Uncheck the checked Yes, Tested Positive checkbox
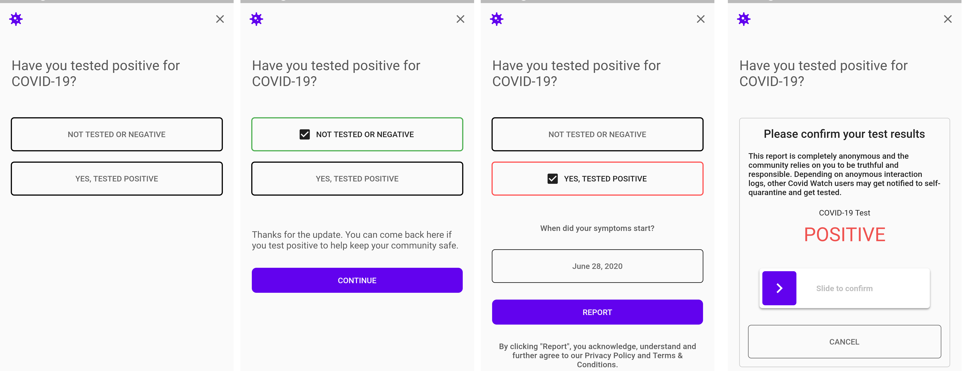 (x=552, y=179)
